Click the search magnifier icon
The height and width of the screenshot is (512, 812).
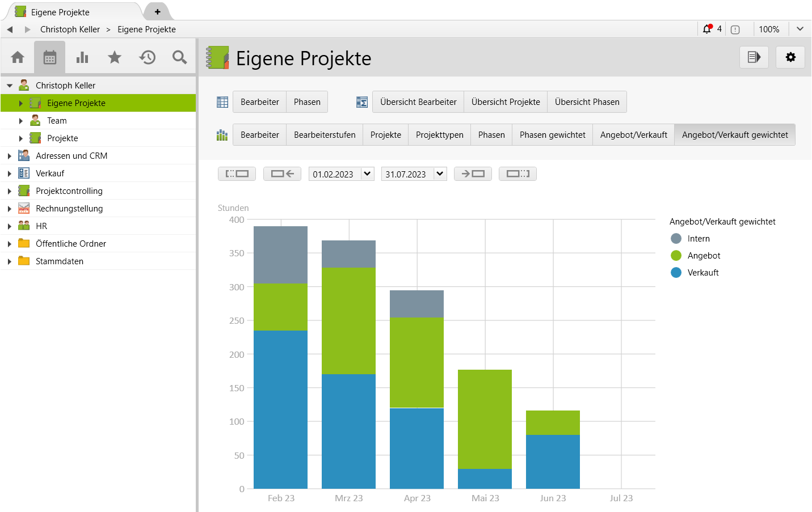(179, 57)
